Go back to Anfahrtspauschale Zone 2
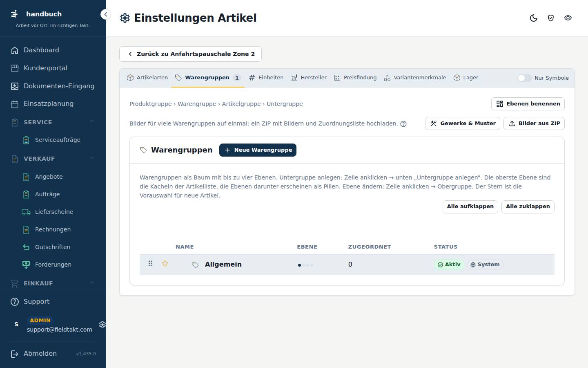The width and height of the screenshot is (588, 368). pyautogui.click(x=190, y=54)
